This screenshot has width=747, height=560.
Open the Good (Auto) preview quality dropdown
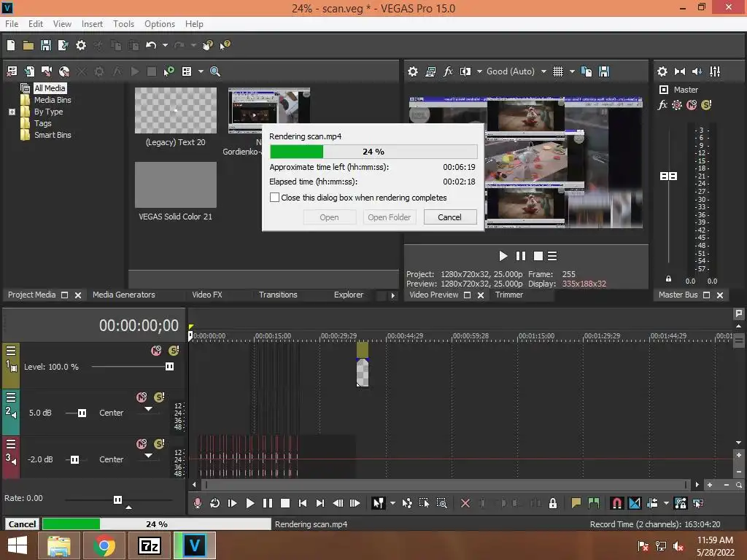(x=543, y=71)
